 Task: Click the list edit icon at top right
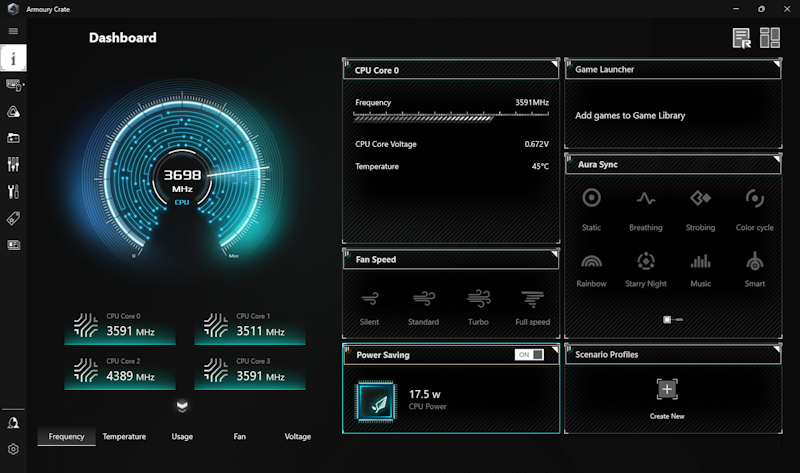click(x=741, y=38)
